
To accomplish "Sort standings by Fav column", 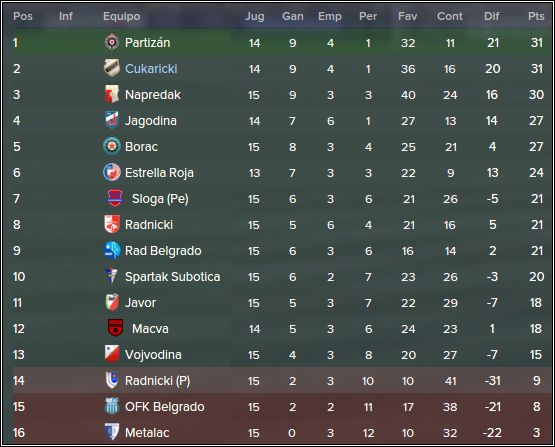I will [408, 16].
